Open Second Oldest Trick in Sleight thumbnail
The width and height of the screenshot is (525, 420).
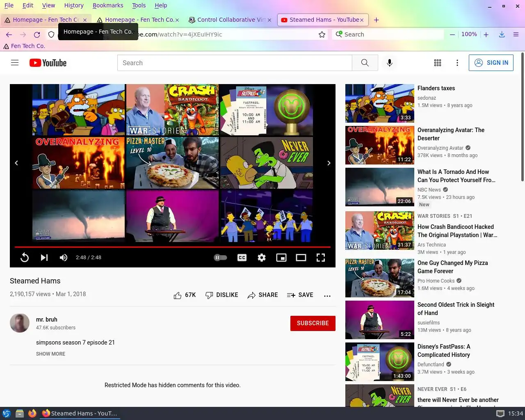coord(380,320)
